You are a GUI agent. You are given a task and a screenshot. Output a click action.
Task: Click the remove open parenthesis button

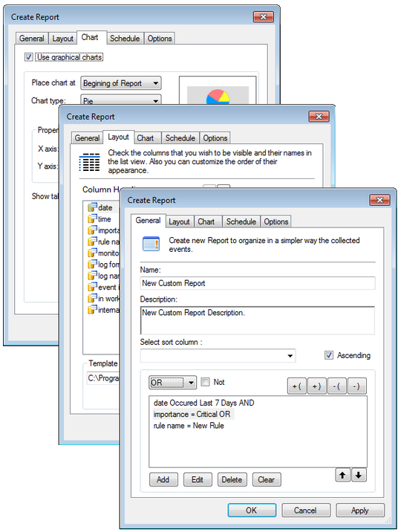pos(337,386)
